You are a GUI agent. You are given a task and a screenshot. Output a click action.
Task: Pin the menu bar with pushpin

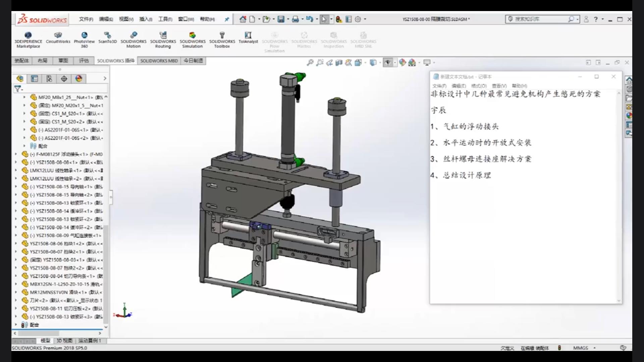point(227,19)
